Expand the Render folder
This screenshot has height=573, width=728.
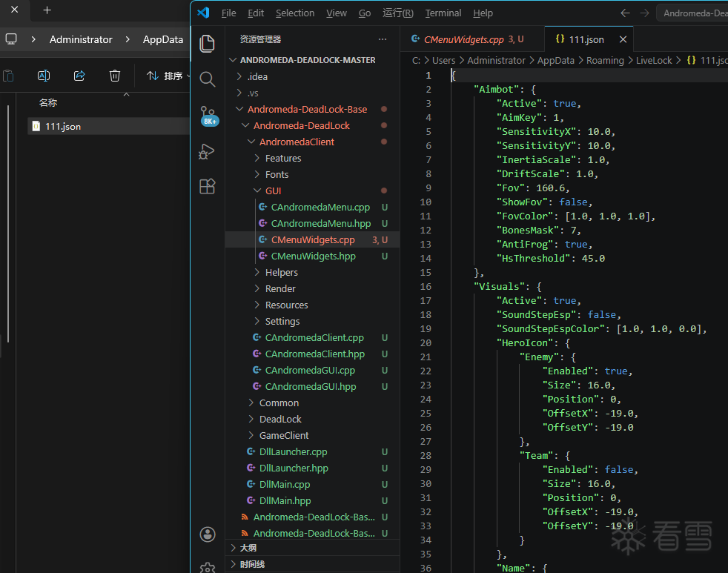click(x=312, y=289)
